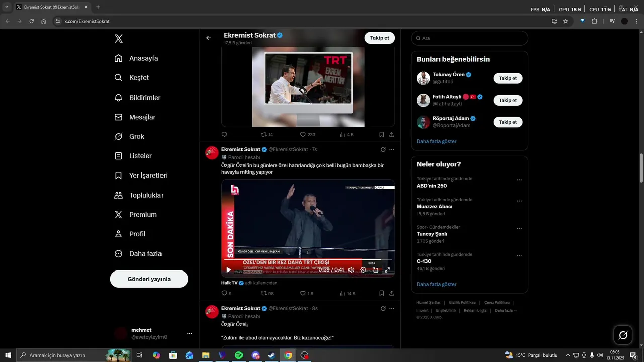Reload the page in Chrome
Image resolution: width=644 pixels, height=362 pixels.
31,21
